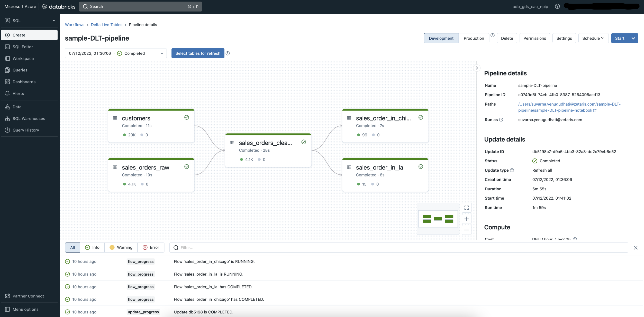
Task: Expand the SQL persona switcher dropdown
Action: [x=53, y=21]
